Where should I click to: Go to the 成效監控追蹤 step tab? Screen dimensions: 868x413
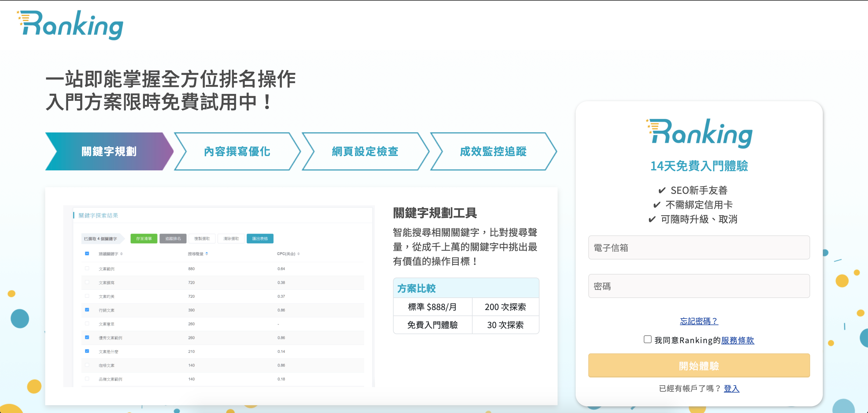(x=493, y=151)
